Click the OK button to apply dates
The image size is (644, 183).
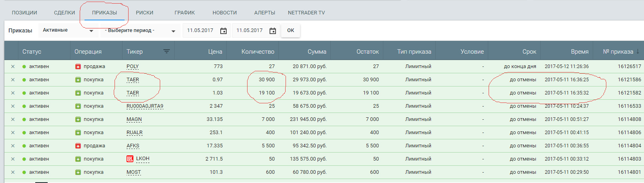(x=291, y=30)
